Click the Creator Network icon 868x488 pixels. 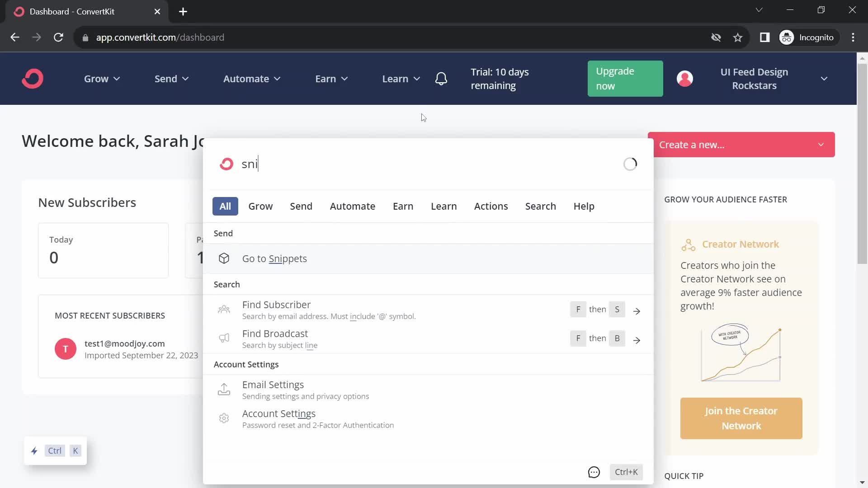click(688, 245)
